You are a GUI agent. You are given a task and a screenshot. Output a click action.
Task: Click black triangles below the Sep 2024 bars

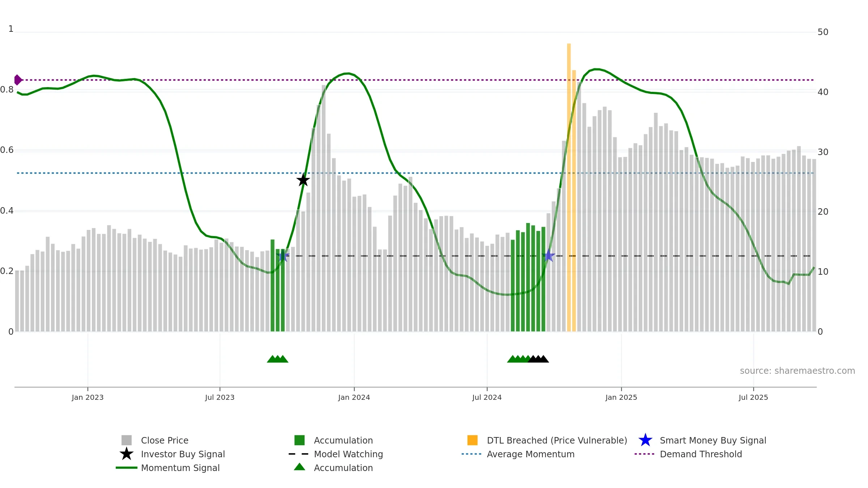(x=538, y=359)
